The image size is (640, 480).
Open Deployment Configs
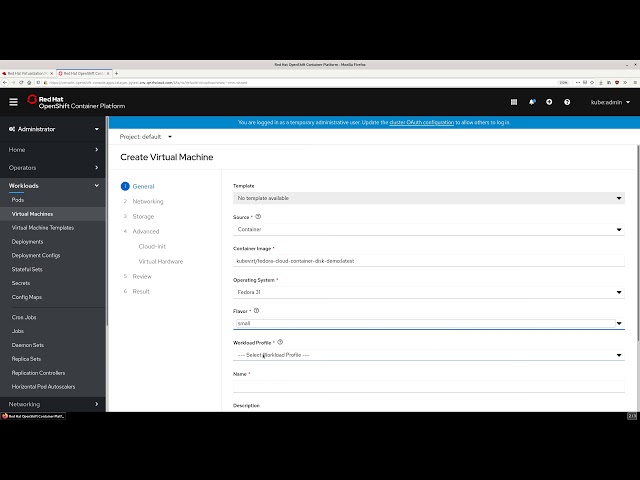tap(36, 256)
